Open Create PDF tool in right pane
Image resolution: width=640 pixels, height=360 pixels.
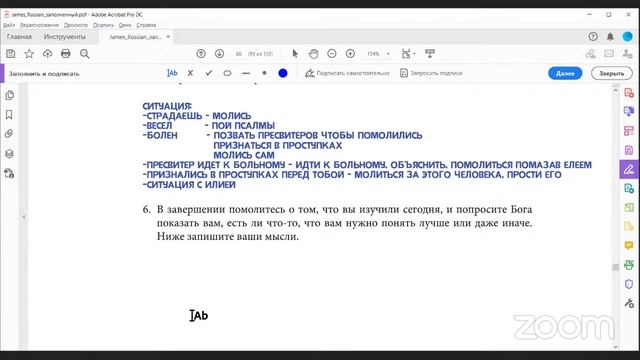(629, 93)
